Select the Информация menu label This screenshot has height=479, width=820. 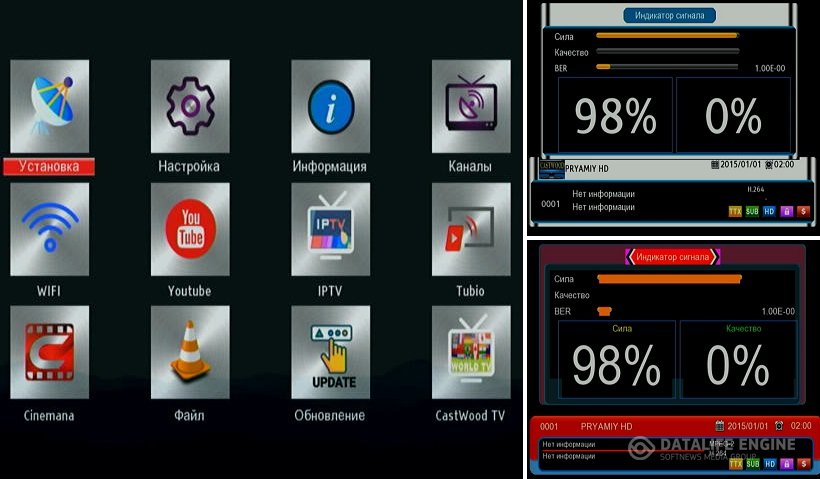click(329, 167)
